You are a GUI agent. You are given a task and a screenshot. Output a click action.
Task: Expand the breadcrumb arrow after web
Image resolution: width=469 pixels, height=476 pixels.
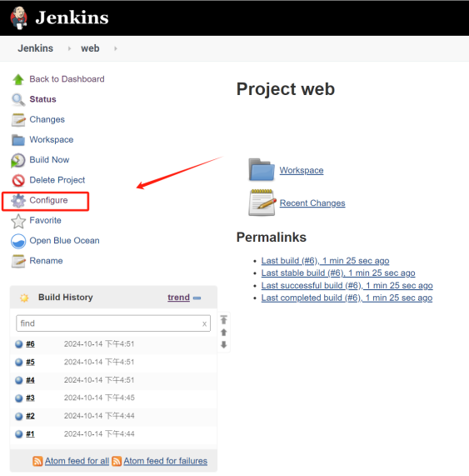tap(115, 48)
